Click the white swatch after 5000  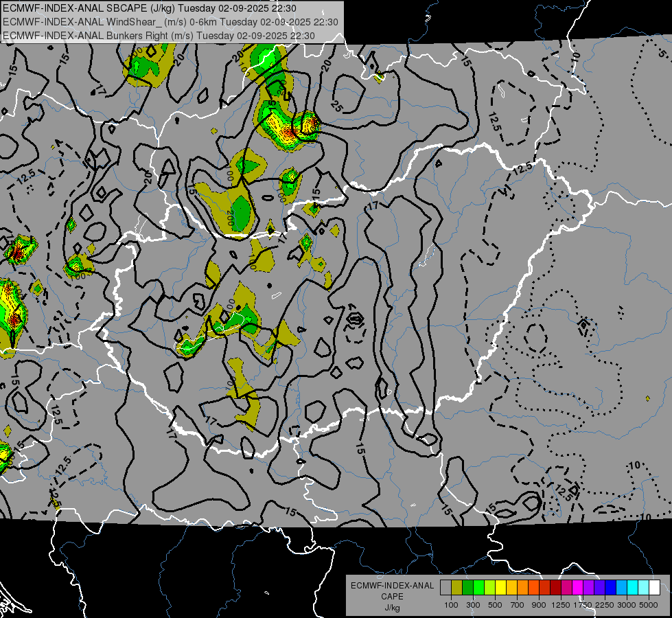[654, 588]
